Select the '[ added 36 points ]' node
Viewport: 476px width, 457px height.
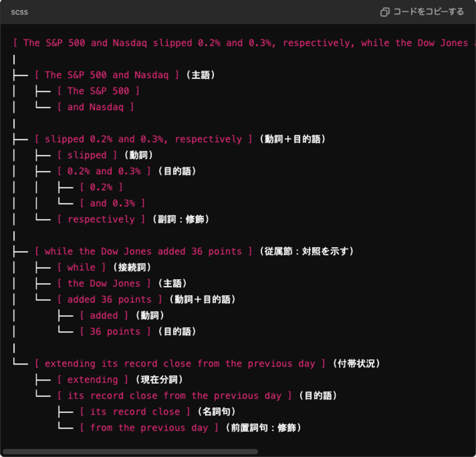pos(109,299)
